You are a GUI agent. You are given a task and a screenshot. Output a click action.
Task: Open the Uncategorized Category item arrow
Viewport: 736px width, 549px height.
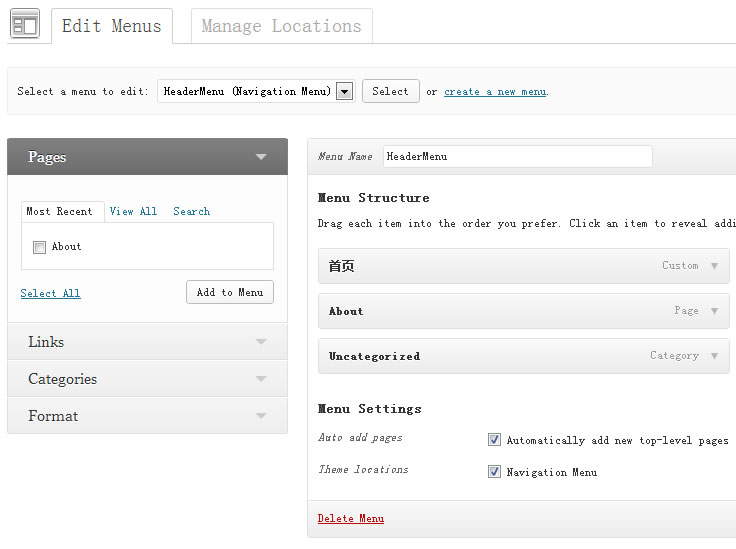(714, 356)
